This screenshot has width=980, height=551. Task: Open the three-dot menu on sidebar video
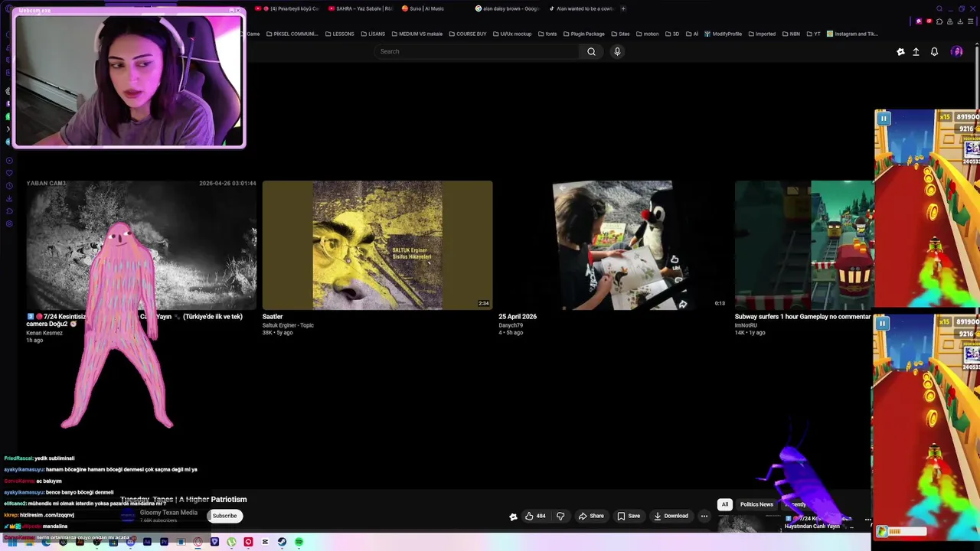(867, 520)
